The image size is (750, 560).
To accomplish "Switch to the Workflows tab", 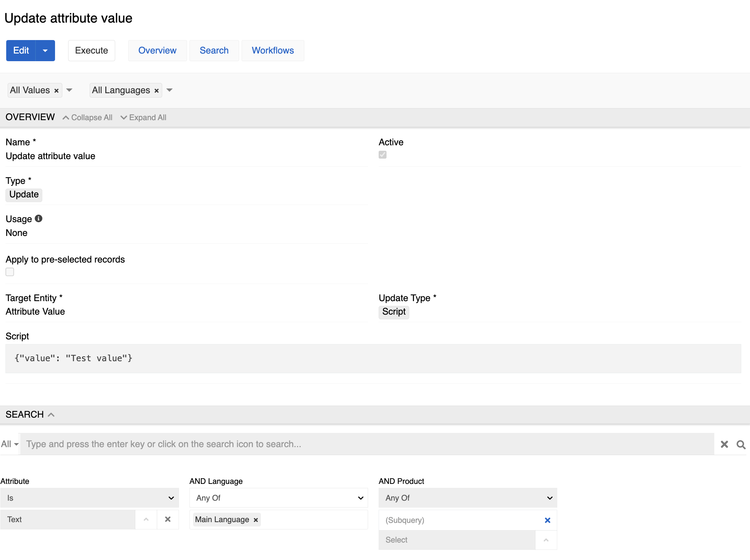I will 273,51.
